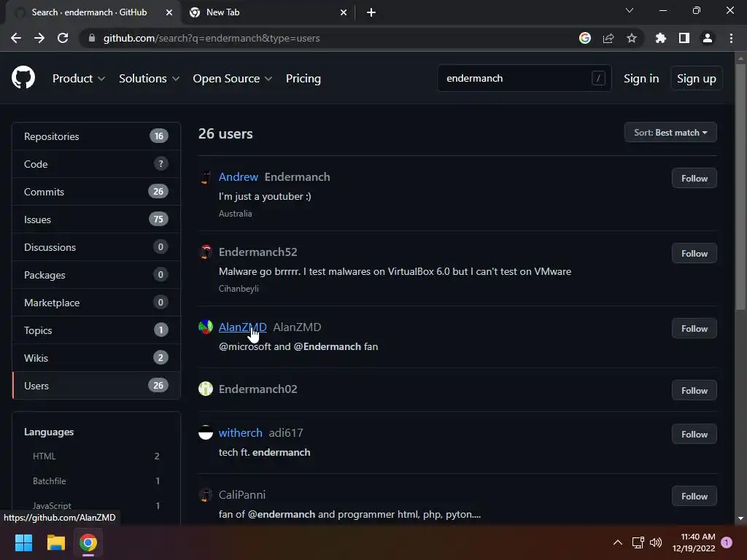Screen dimensions: 747x560
Task: Open CaliPanni's avatar image
Action: (206, 495)
